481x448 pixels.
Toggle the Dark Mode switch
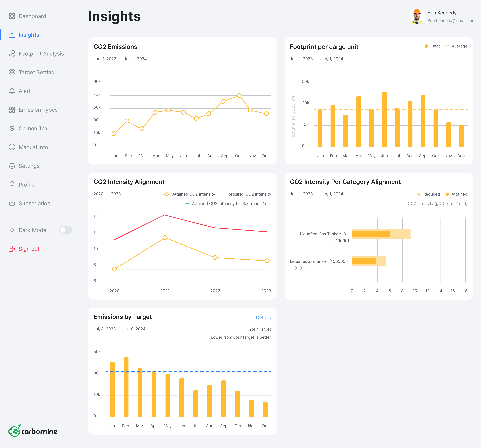(x=65, y=230)
